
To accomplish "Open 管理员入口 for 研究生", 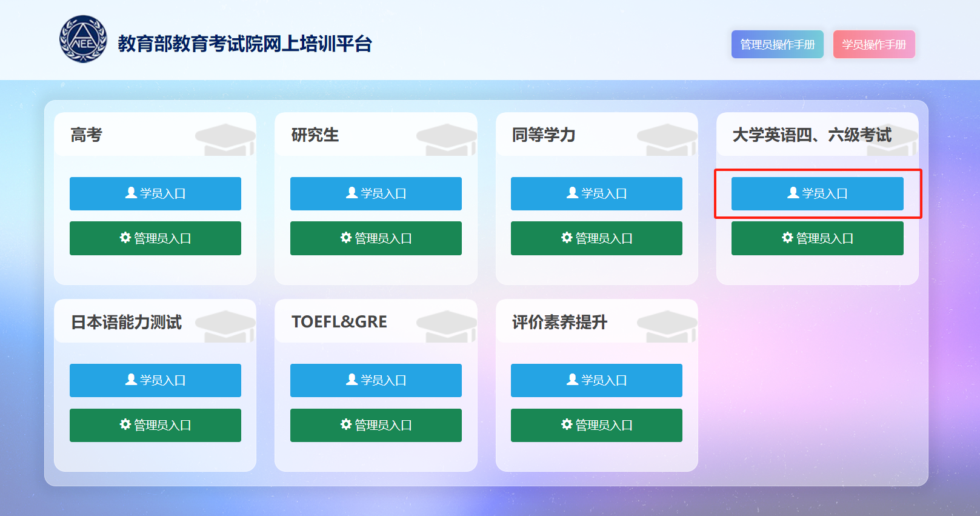I will (x=376, y=238).
